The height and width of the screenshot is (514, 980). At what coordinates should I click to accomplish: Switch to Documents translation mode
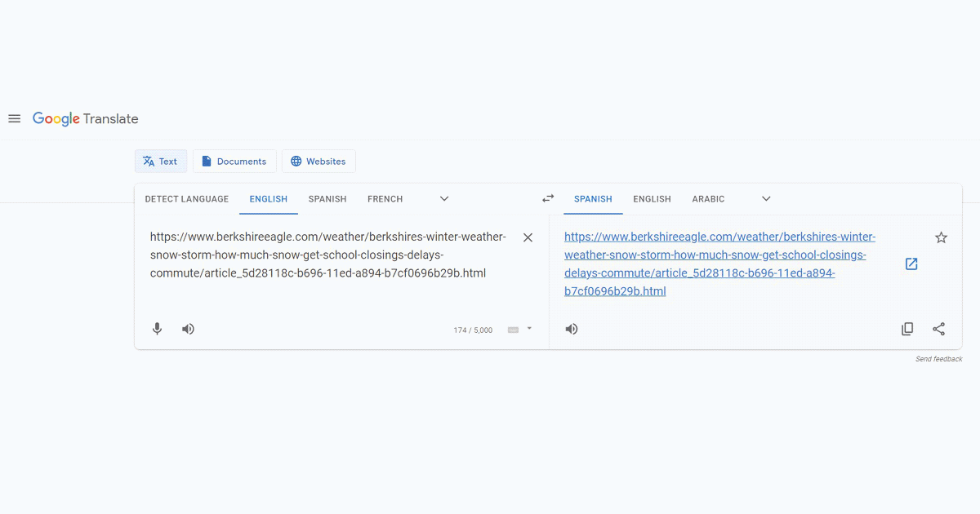point(234,162)
